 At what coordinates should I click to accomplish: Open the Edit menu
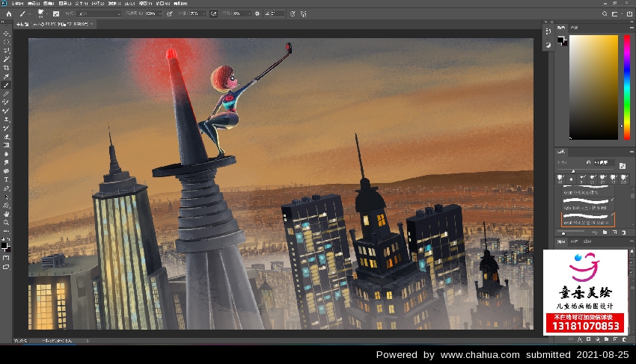pos(33,3)
